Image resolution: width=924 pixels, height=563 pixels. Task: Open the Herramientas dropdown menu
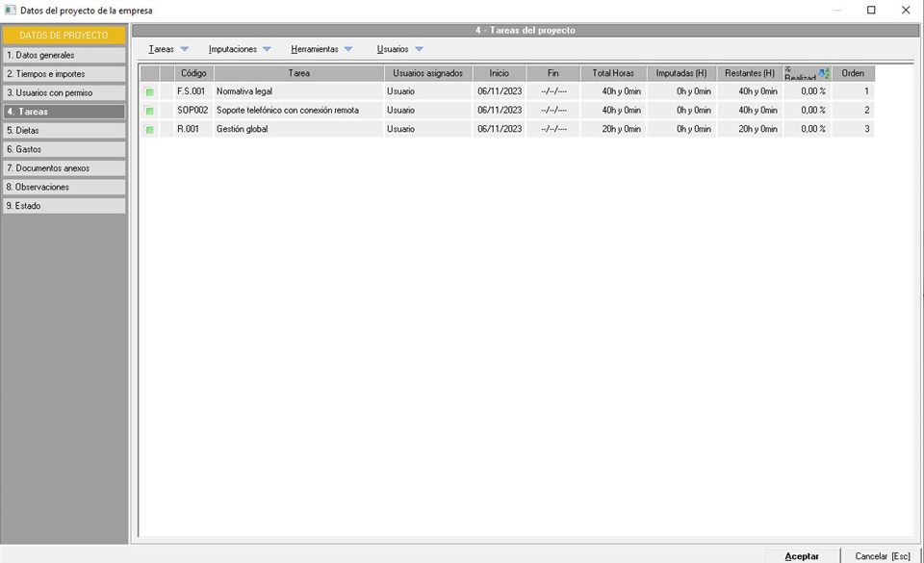(x=321, y=49)
